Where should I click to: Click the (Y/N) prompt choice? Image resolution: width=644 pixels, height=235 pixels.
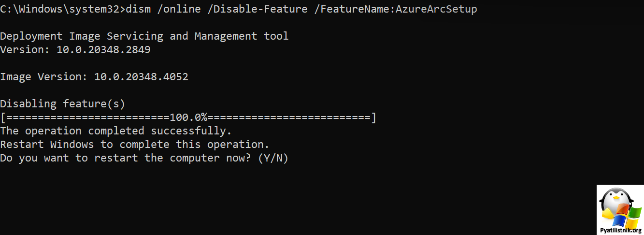pyautogui.click(x=273, y=158)
